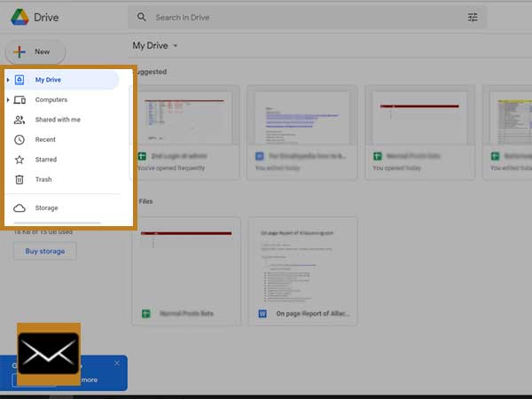
Task: Expand Computers tree in sidebar
Action: (x=8, y=99)
